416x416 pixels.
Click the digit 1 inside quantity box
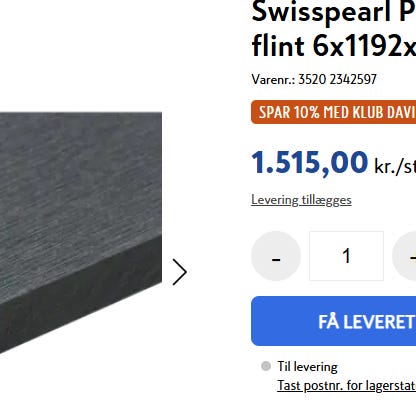point(346,256)
